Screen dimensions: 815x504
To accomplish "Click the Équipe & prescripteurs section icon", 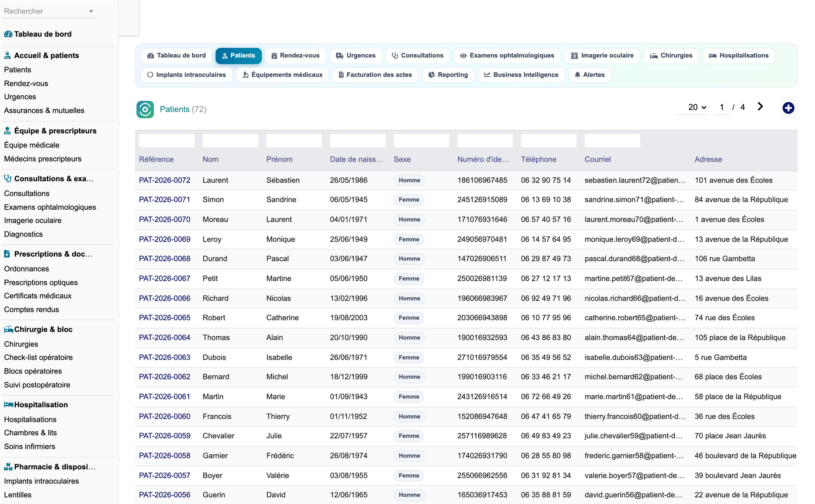I will point(8,131).
